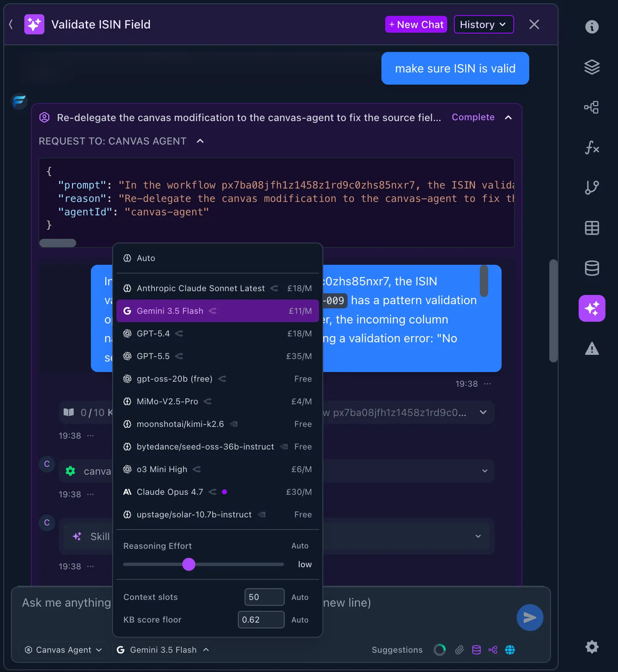The height and width of the screenshot is (672, 618).
Task: Set Context slots to Auto
Action: (x=300, y=597)
